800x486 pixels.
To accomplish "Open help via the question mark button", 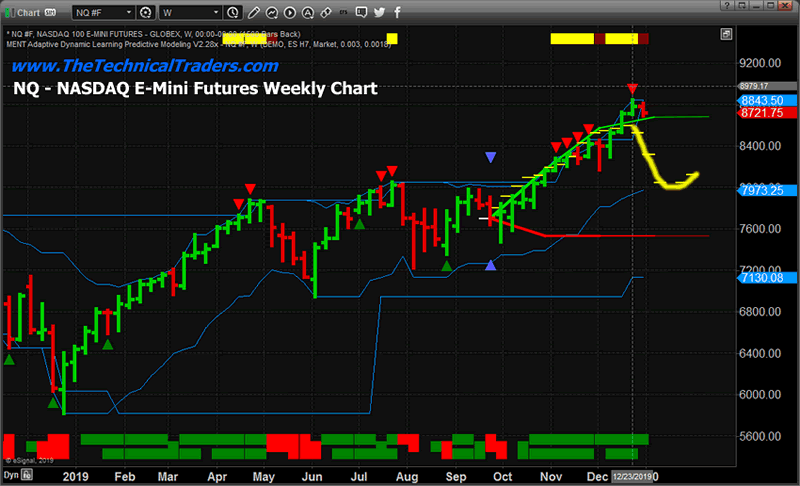I will point(727,5).
